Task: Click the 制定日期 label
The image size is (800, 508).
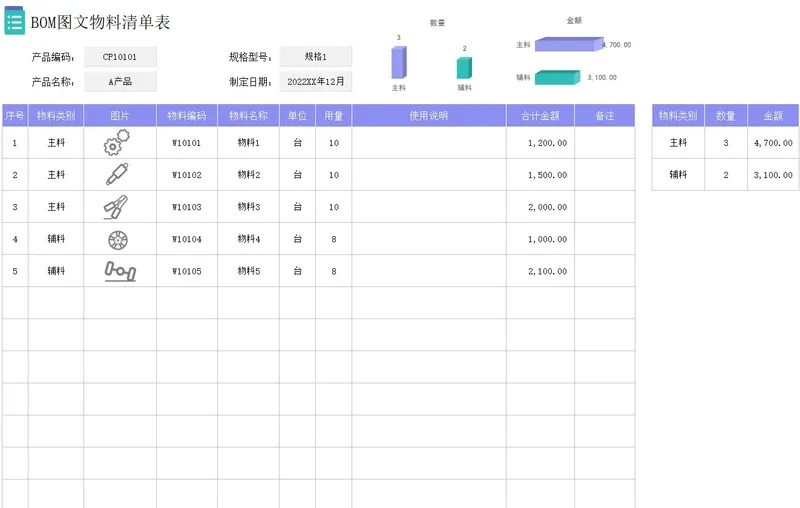Action: 250,82
